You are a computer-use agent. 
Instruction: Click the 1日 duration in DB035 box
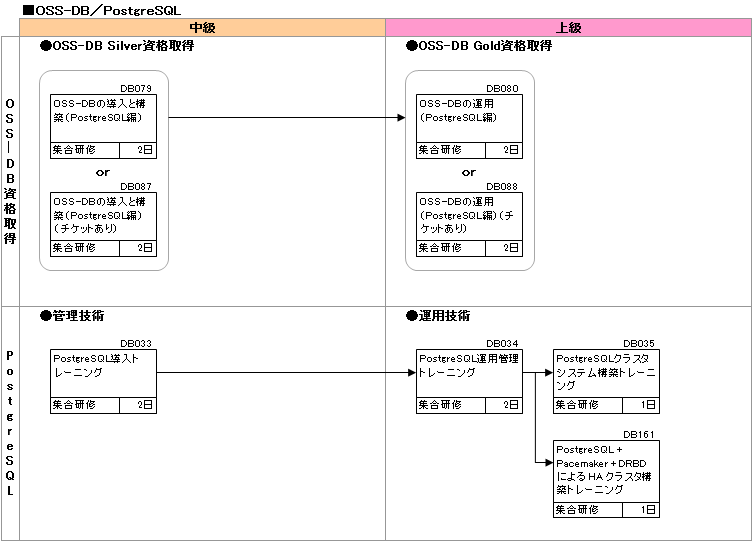point(641,405)
